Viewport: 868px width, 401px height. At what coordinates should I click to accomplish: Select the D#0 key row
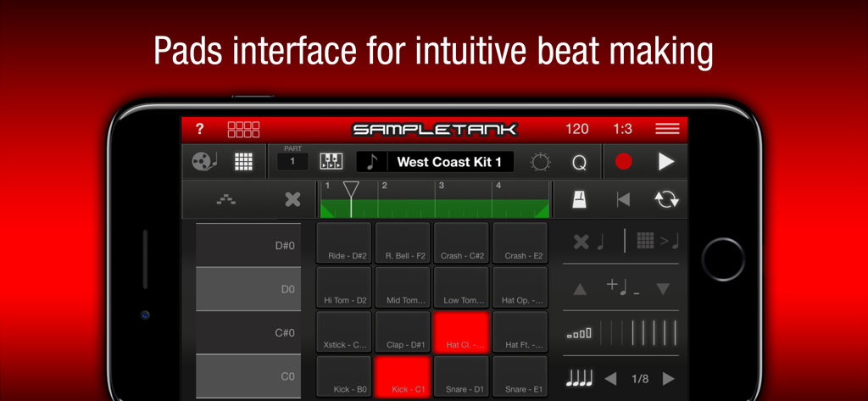[248, 245]
